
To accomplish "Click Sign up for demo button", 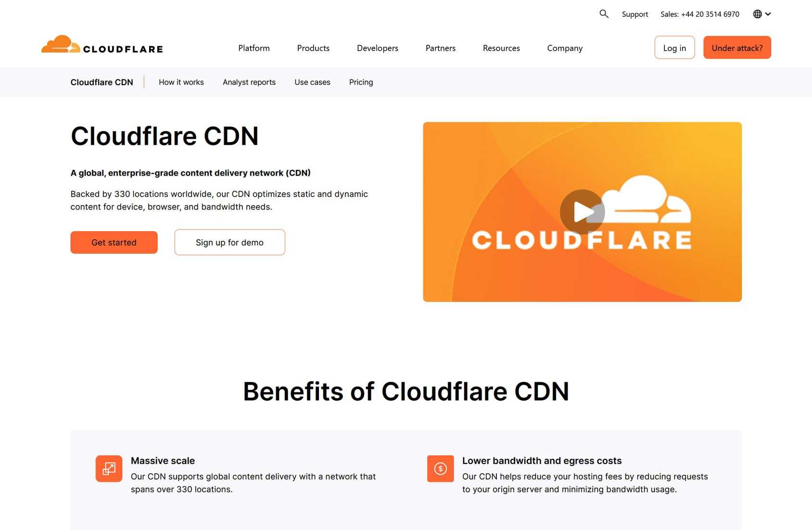I will click(x=230, y=242).
